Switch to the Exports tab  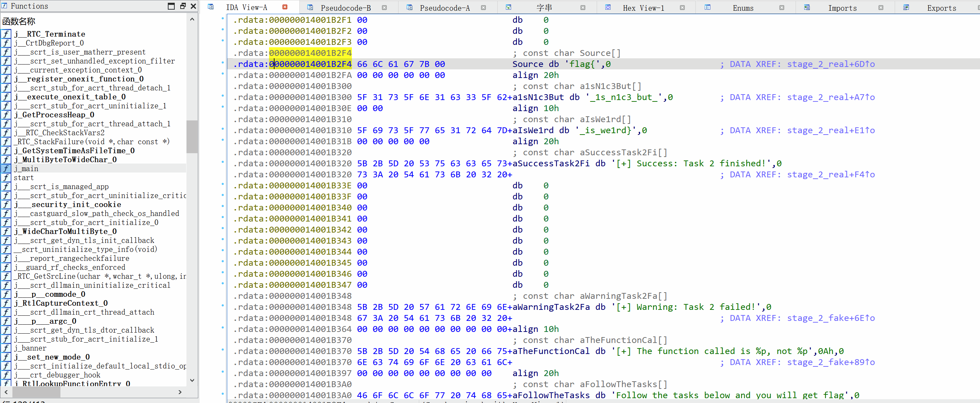click(x=941, y=8)
